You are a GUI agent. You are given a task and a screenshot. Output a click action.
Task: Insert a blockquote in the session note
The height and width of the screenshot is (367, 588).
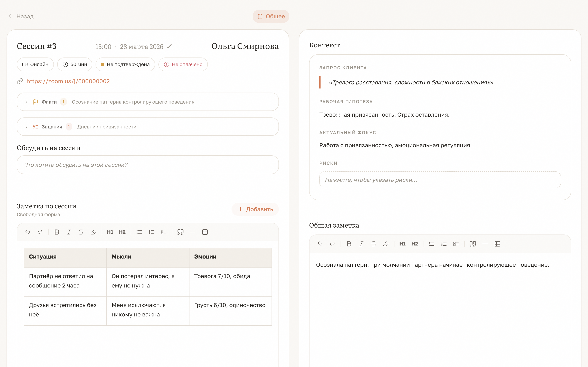(180, 232)
